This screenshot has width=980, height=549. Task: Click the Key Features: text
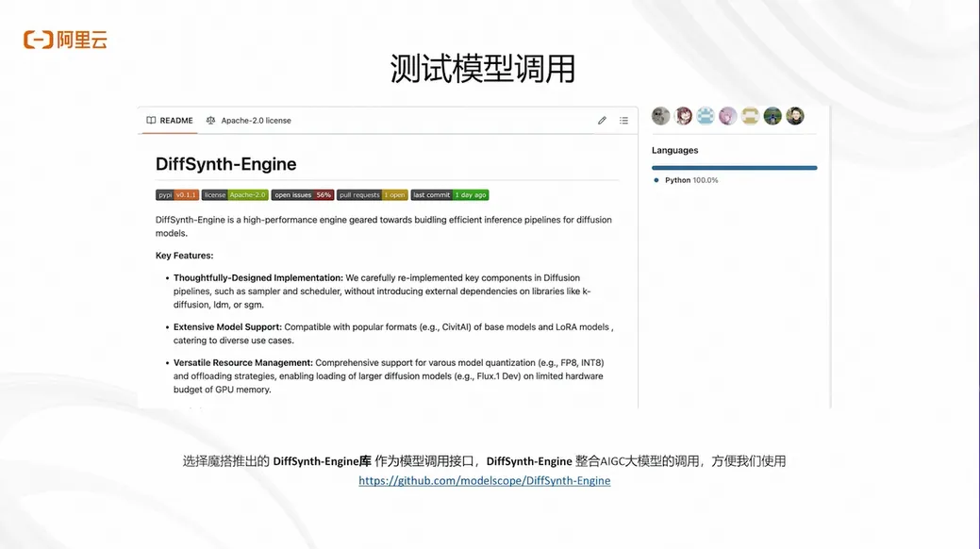[x=184, y=255]
